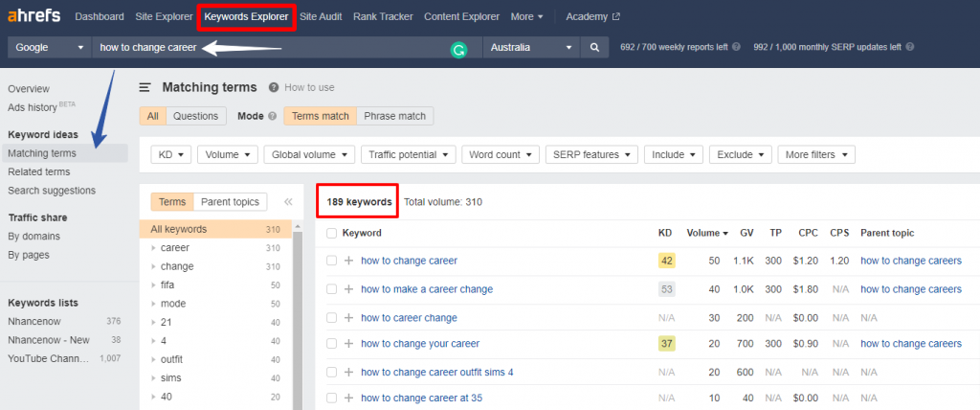Open Traffic share By pages
Viewport: 980px width, 410px height.
coord(29,255)
